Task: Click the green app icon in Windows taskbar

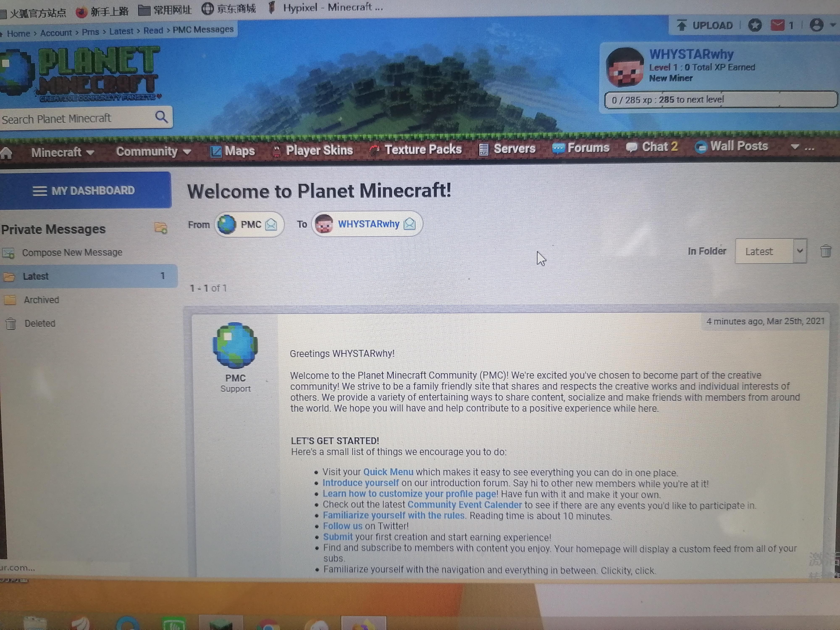Action: pyautogui.click(x=173, y=624)
